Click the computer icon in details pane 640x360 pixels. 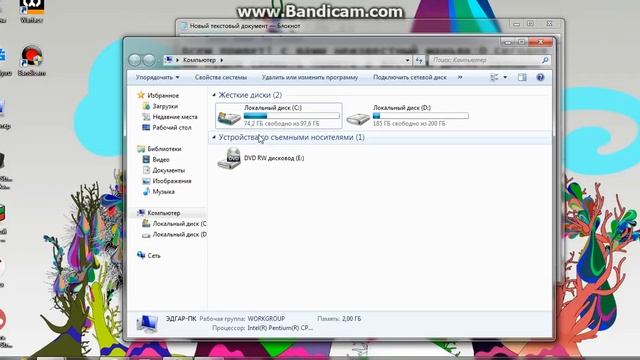pos(147,324)
